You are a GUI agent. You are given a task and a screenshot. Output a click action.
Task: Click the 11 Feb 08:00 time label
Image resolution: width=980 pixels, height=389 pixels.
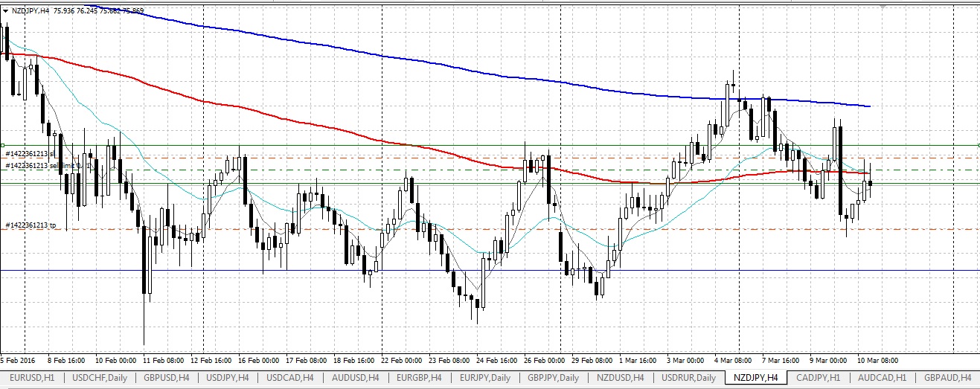click(x=164, y=360)
